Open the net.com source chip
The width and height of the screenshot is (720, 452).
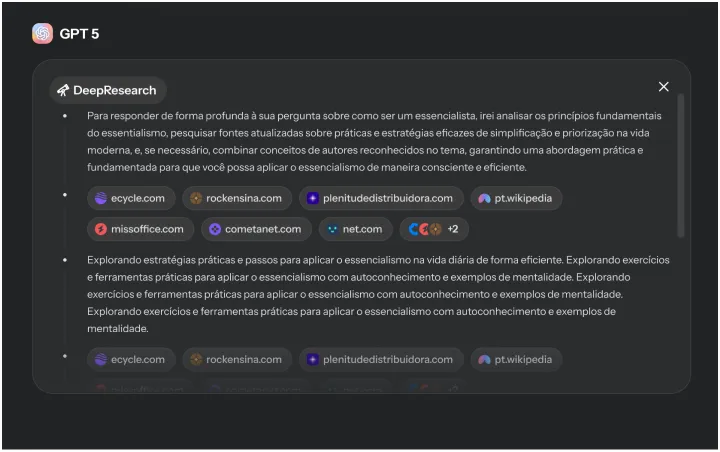coord(356,229)
